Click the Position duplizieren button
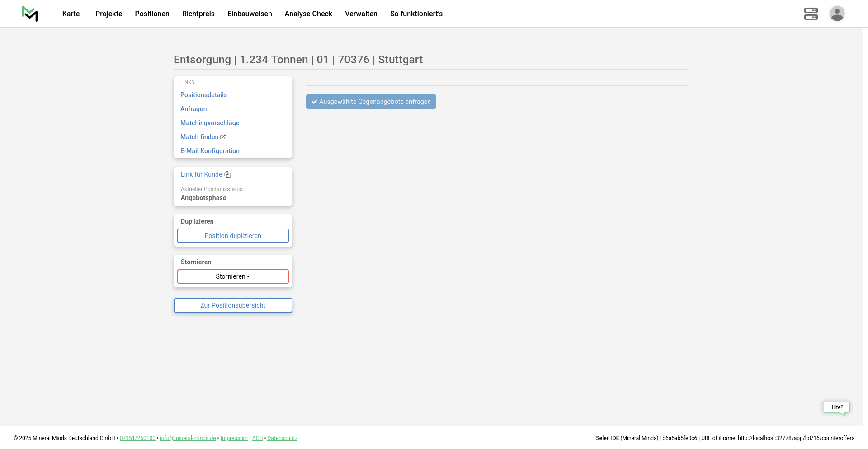 pos(233,236)
